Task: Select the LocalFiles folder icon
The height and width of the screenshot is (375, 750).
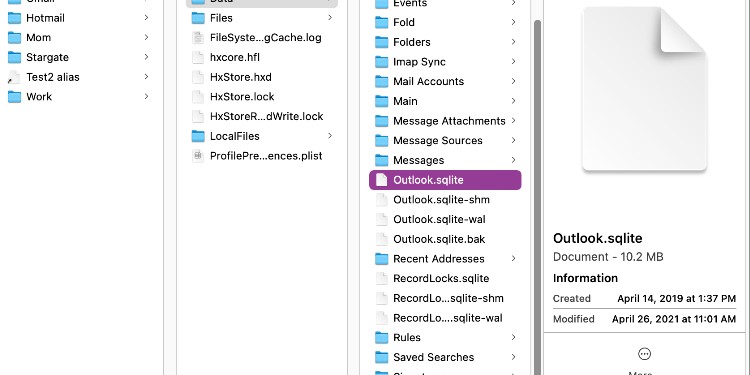Action: (198, 136)
